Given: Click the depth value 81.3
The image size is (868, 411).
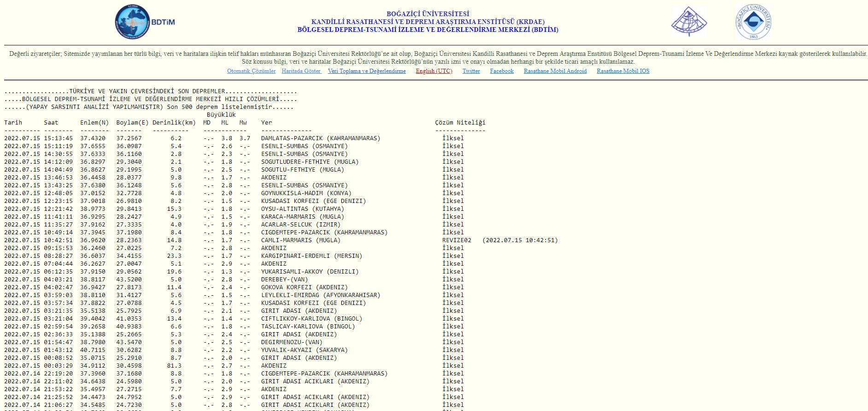Looking at the screenshot, I should point(174,366).
